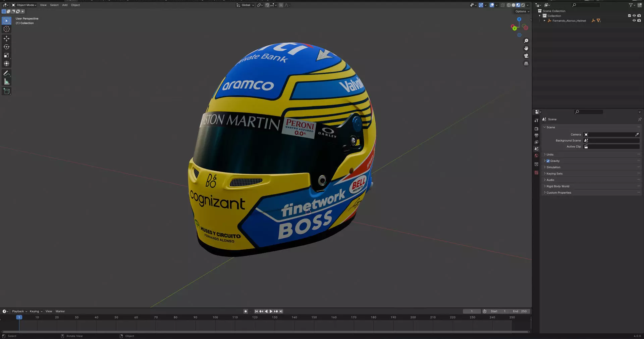Select the Add Cube tool

click(6, 91)
